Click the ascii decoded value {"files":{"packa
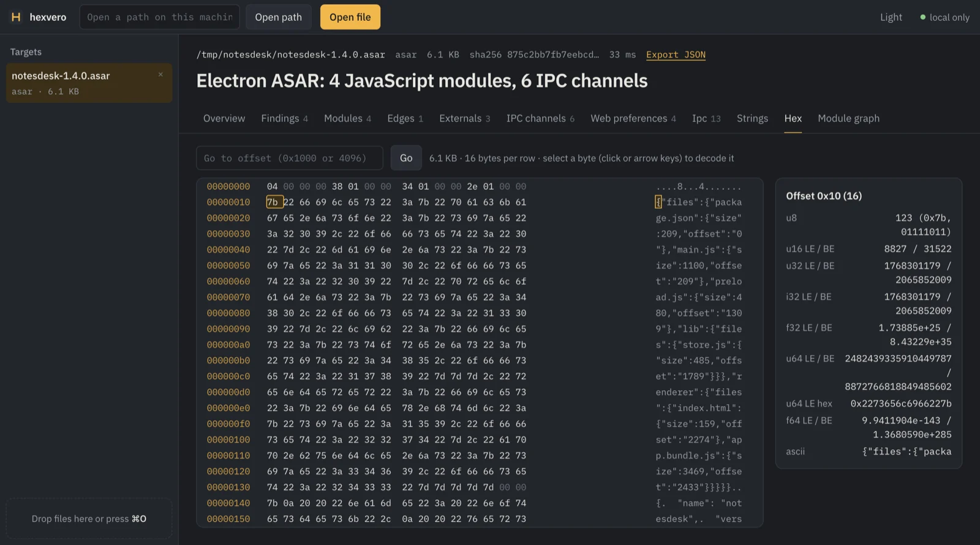The height and width of the screenshot is (545, 980). [907, 451]
